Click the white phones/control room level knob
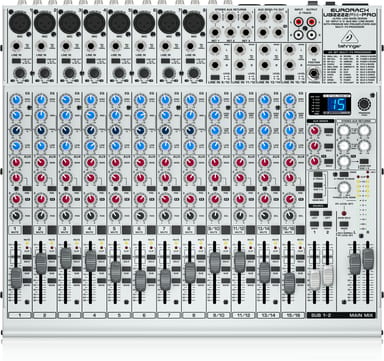 (x=343, y=188)
